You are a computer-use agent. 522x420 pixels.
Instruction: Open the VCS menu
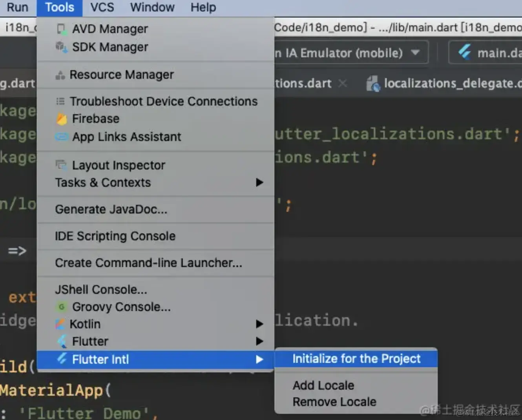pos(102,7)
